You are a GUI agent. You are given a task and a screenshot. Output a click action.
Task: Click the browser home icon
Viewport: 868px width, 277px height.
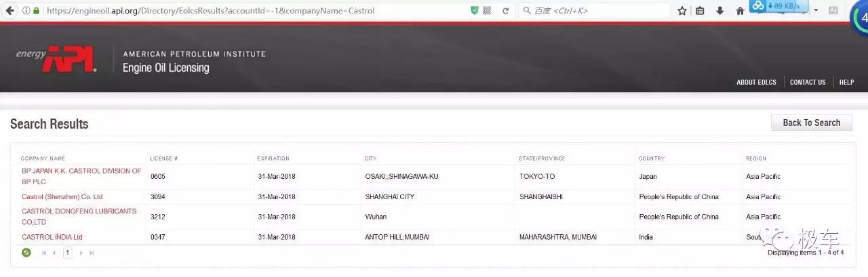pos(740,11)
